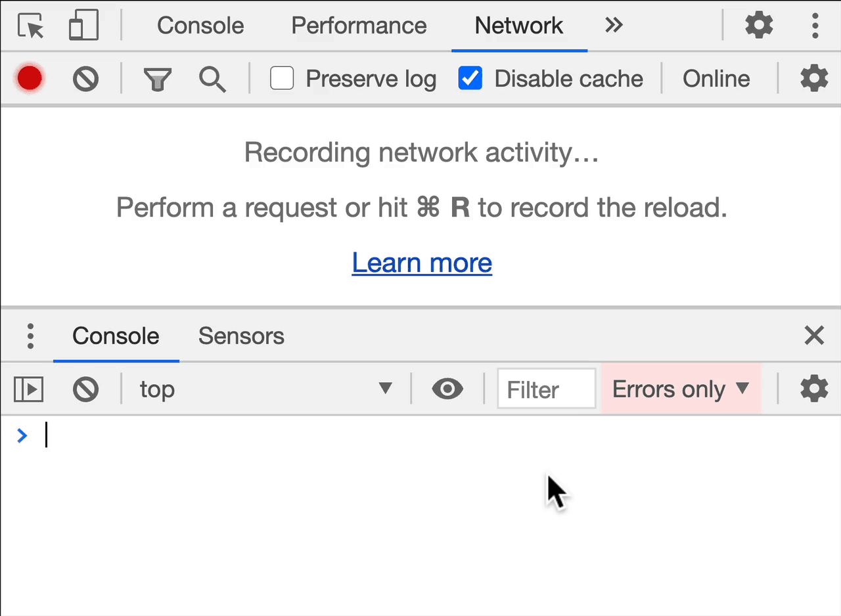Create a live expression with eye icon
Viewport: 841px width, 616px height.
point(447,389)
